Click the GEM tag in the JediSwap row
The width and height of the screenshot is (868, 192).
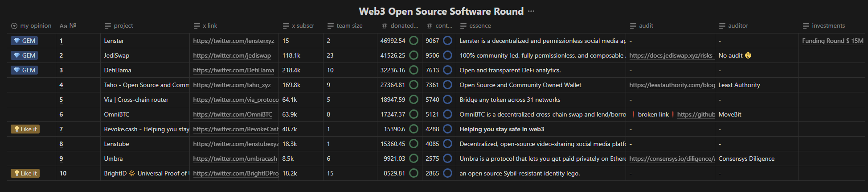25,55
